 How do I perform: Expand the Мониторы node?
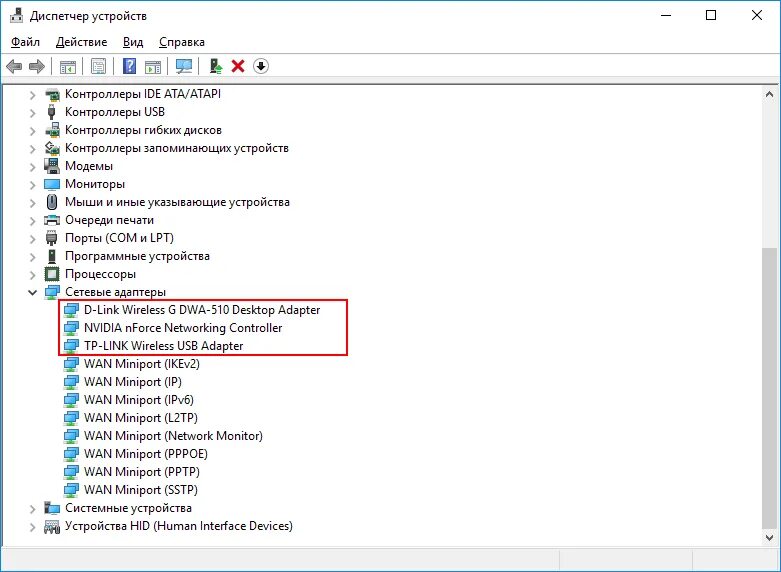point(33,184)
